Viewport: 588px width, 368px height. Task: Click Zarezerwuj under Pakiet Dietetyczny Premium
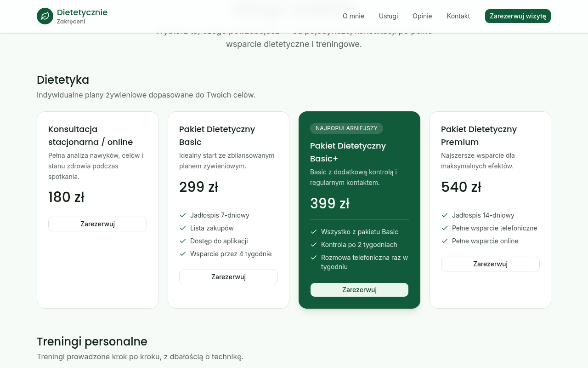click(490, 264)
